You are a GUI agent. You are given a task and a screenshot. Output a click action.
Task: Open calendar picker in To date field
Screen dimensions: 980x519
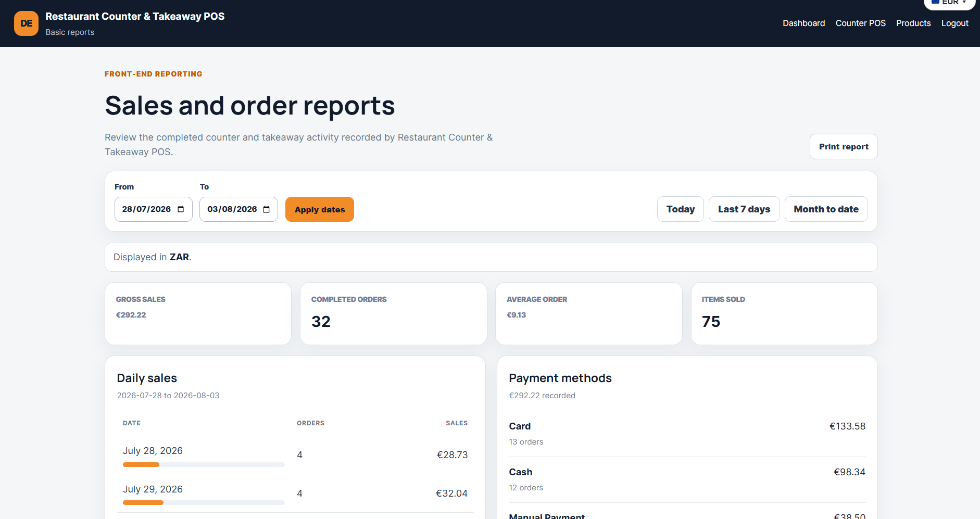point(267,209)
